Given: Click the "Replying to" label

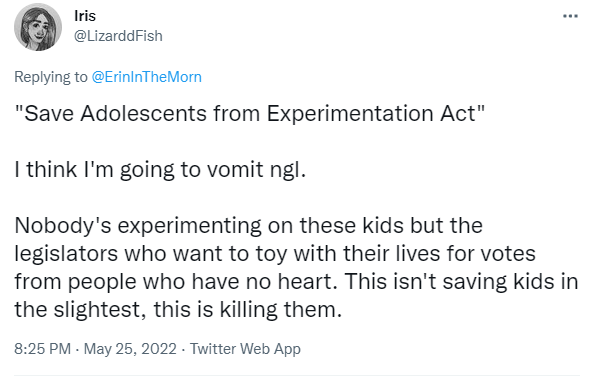Looking at the screenshot, I should (x=51, y=77).
